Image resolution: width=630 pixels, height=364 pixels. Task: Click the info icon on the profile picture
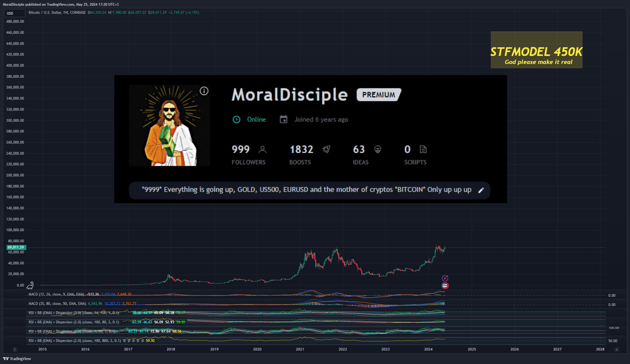pyautogui.click(x=204, y=91)
